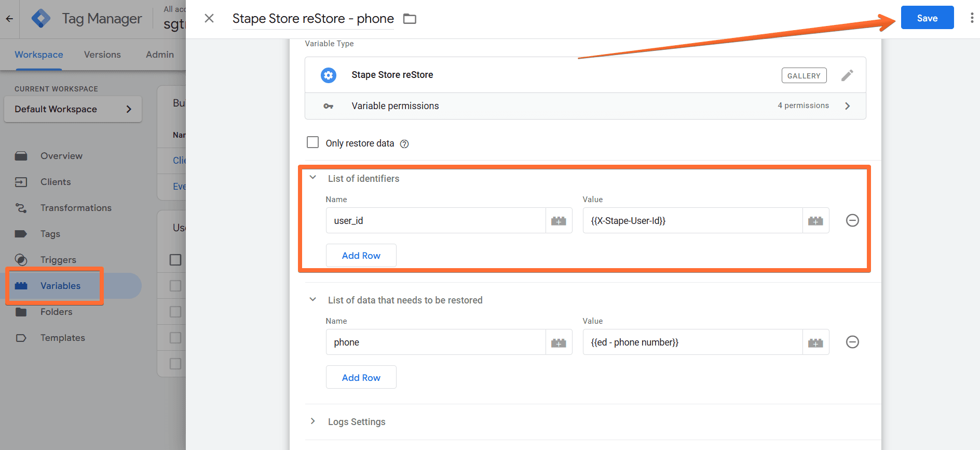Insert variable icon for phone name field
The width and height of the screenshot is (980, 450).
[x=559, y=342]
